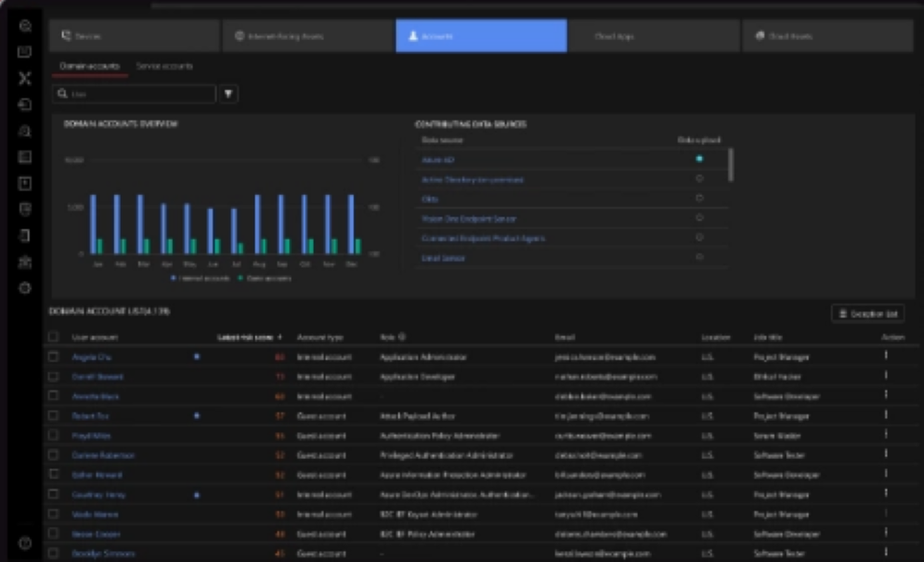Click the help icon at sidebar bottom

coord(25,542)
